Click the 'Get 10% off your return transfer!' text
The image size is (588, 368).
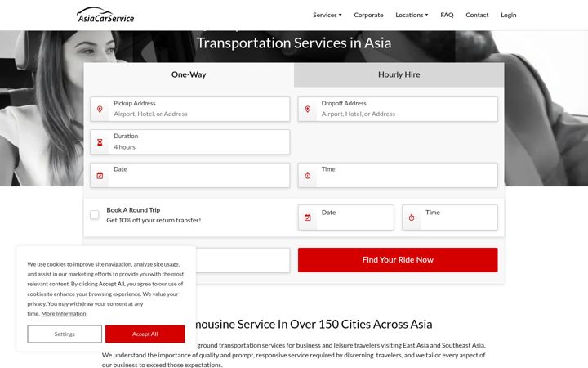point(154,220)
